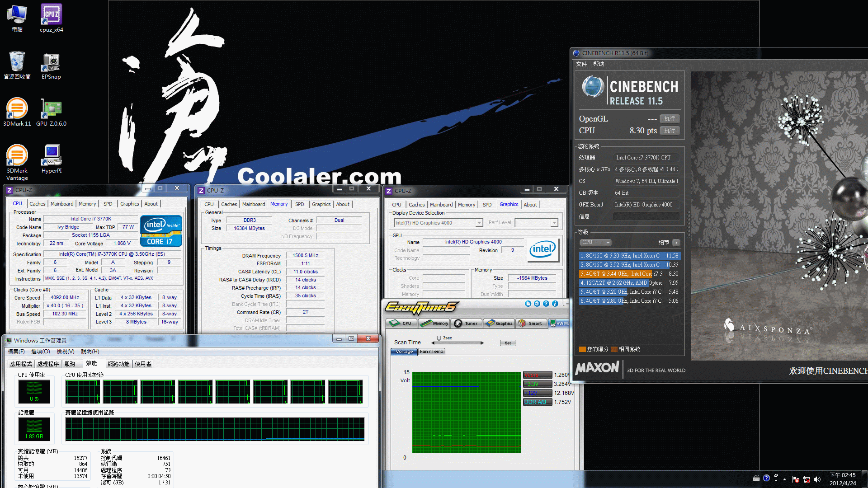868x488 pixels.
Task: Open the EasyTune6 HW Monitor section
Action: click(x=560, y=323)
